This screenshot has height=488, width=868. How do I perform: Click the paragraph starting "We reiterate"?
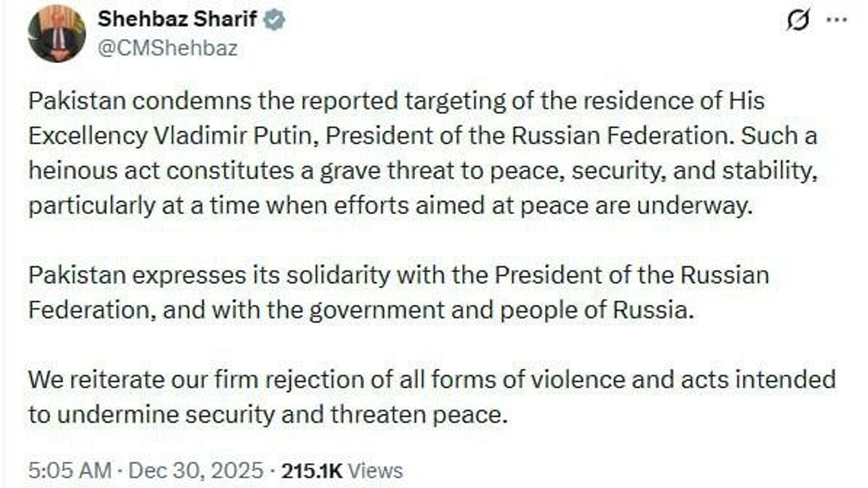click(x=429, y=397)
